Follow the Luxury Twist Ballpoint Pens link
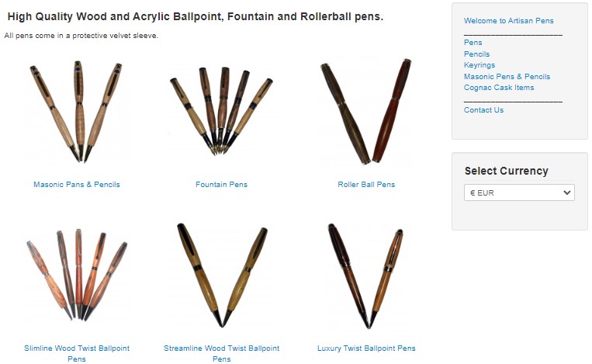Image resolution: width=592 pixels, height=364 pixels. click(366, 348)
